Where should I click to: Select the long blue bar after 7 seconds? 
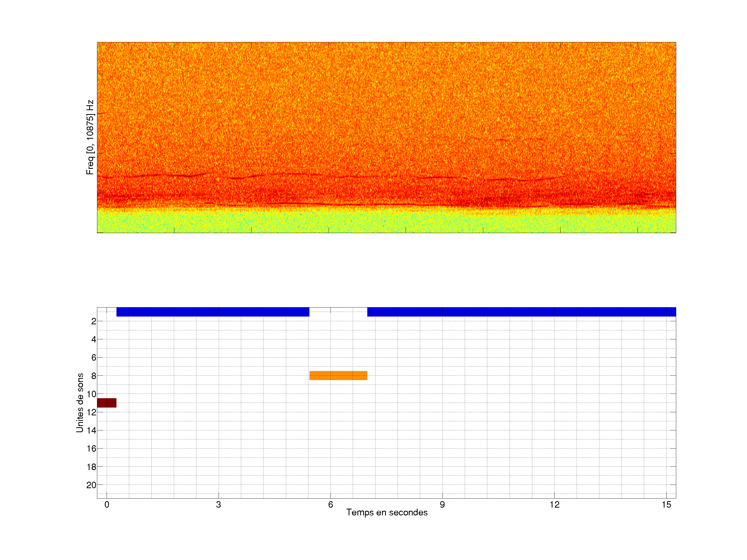click(521, 312)
